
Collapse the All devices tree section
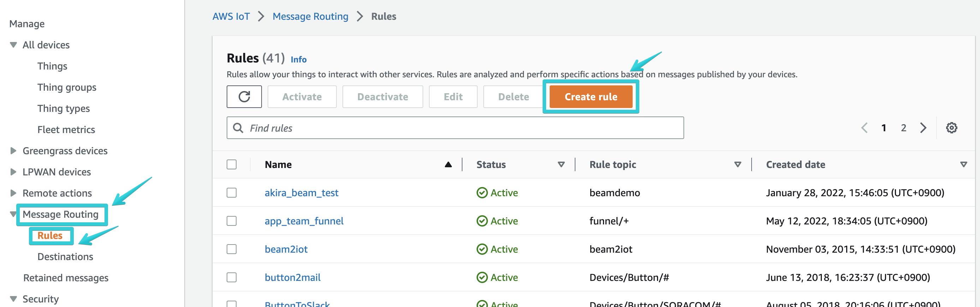[x=13, y=45]
